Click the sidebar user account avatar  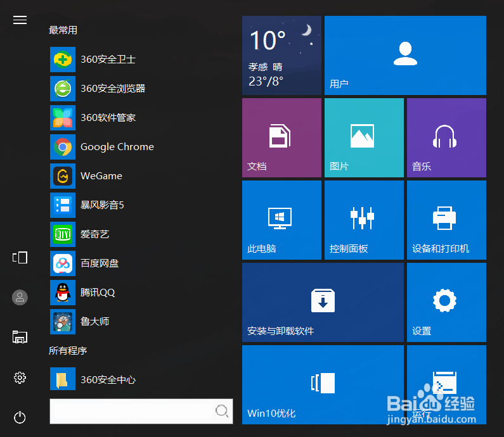click(20, 297)
